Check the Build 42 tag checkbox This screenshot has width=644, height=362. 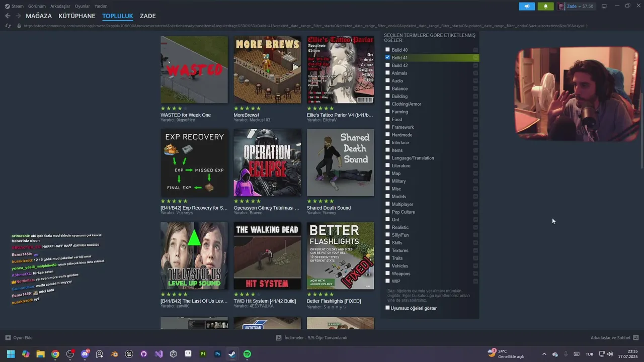(x=387, y=65)
